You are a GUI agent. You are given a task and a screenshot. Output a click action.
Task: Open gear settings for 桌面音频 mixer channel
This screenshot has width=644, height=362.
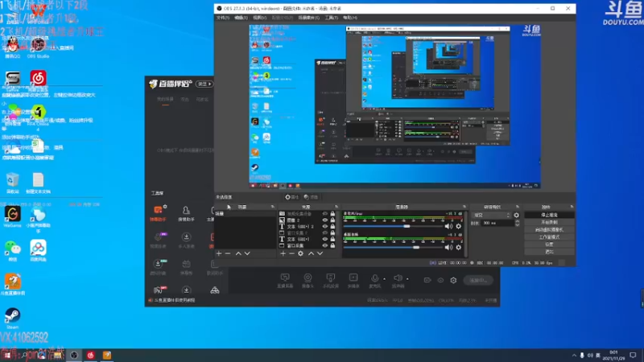click(x=458, y=248)
